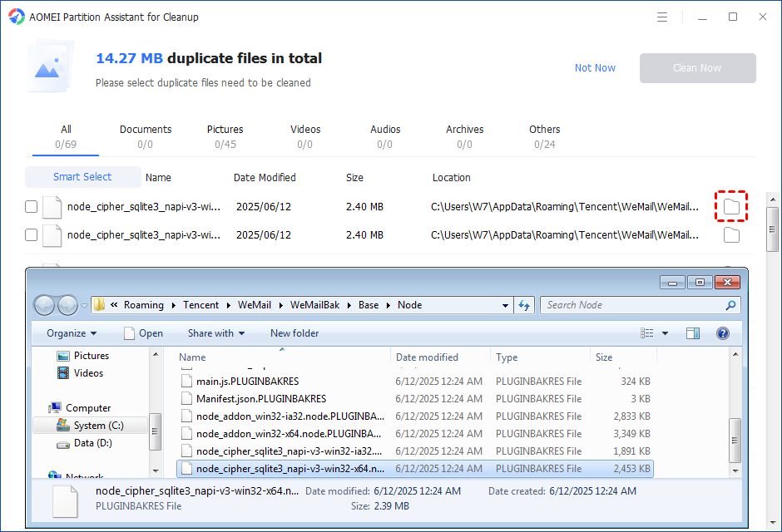Viewport: 782px width, 532px height.
Task: Click file icon of second duplicate row
Action: 52,235
